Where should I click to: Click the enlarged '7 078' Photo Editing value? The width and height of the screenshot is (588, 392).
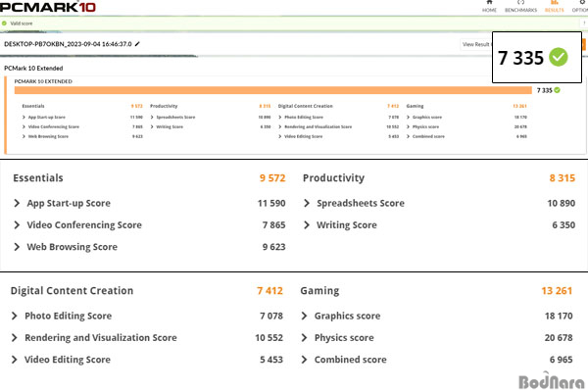tap(271, 316)
